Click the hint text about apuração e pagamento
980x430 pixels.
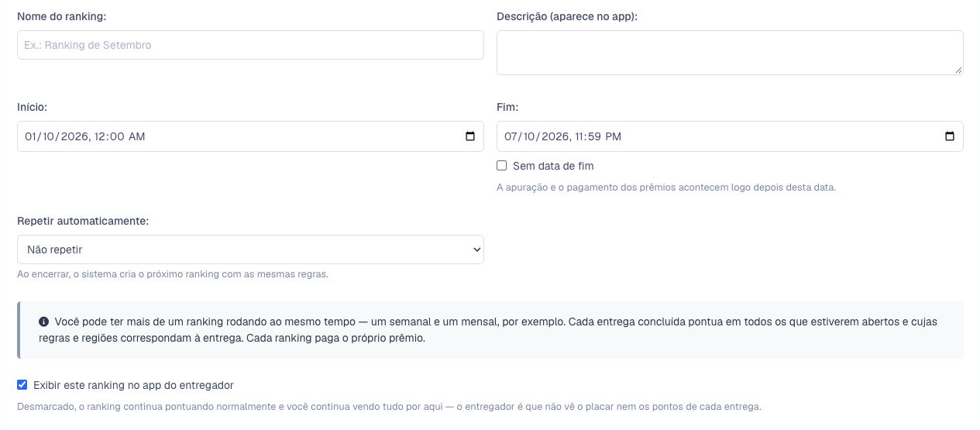tap(666, 187)
